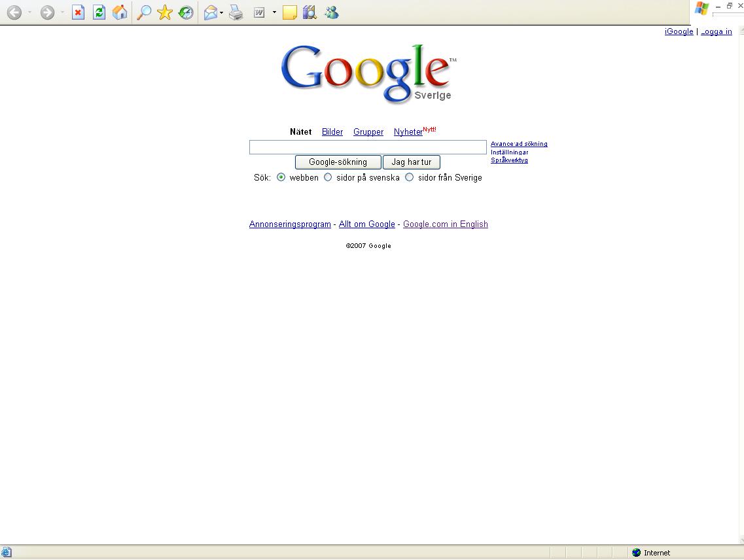Click the Logga in link
744x560 pixels.
tap(717, 31)
